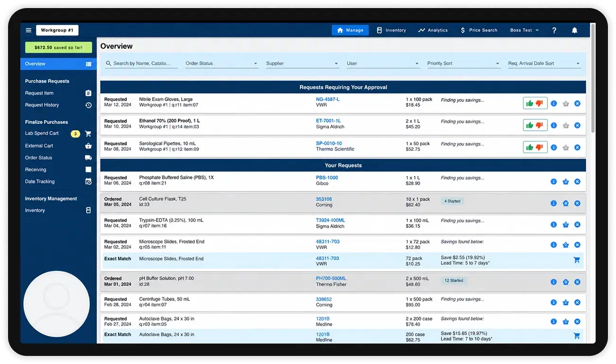This screenshot has height=364, width=616.
Task: Expand the Supplier filter dropdown
Action: (302, 63)
